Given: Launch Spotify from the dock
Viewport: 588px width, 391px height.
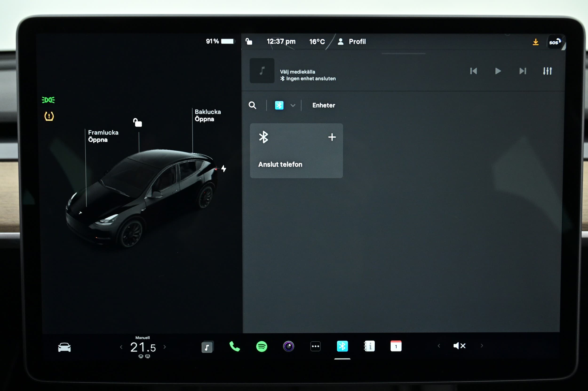Looking at the screenshot, I should (262, 346).
